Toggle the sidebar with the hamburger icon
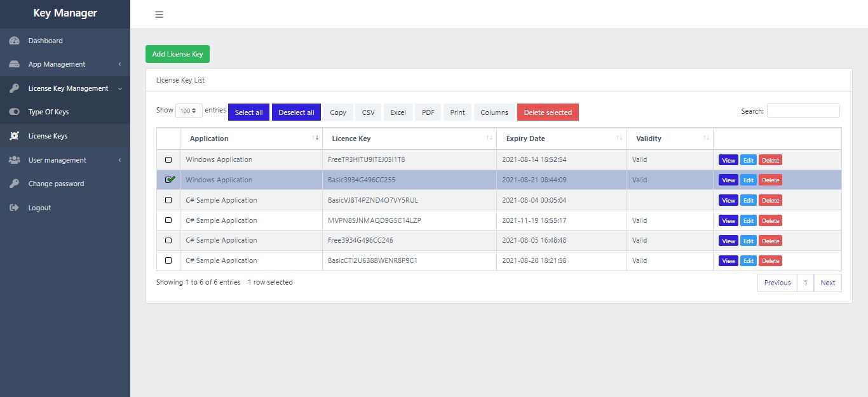Screen dimensions: 868x397 tap(159, 14)
